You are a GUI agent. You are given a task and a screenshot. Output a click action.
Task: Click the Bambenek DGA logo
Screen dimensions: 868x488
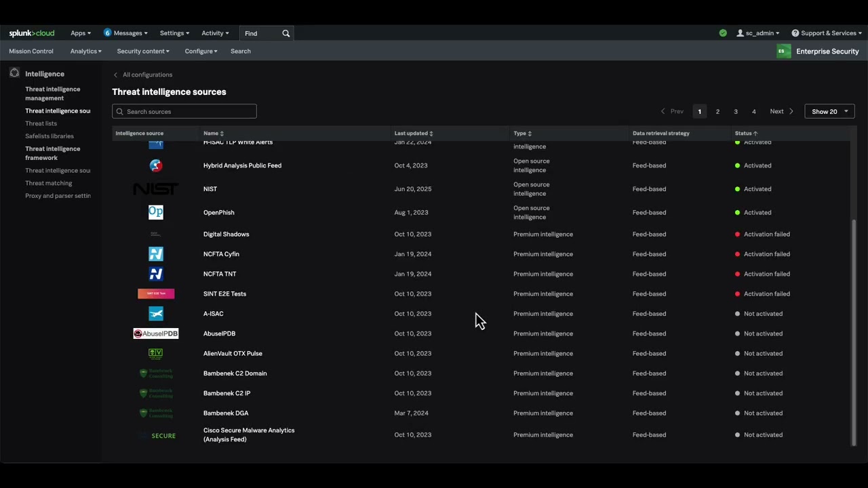156,413
